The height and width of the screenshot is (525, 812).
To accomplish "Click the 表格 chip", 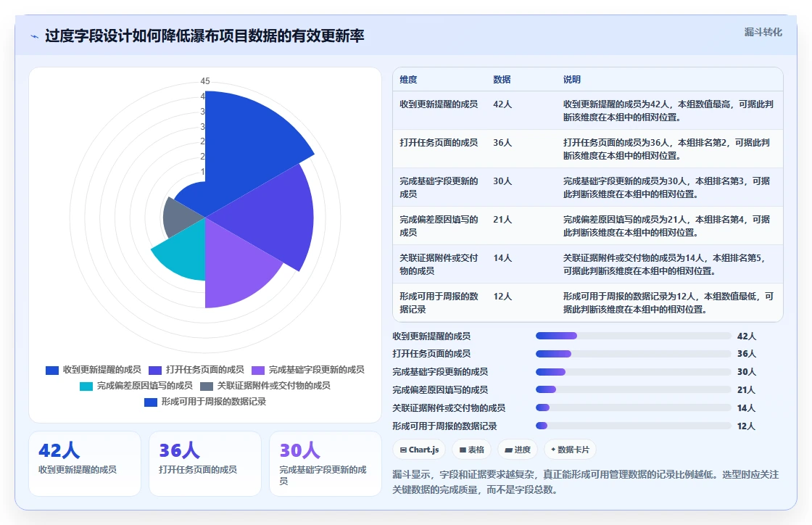I will (471, 450).
